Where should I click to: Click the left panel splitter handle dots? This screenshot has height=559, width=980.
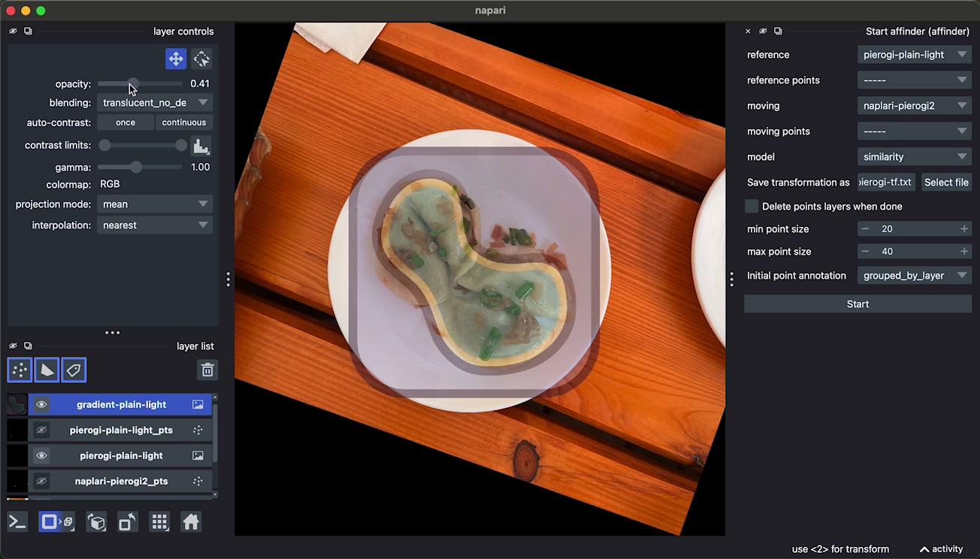pyautogui.click(x=228, y=279)
